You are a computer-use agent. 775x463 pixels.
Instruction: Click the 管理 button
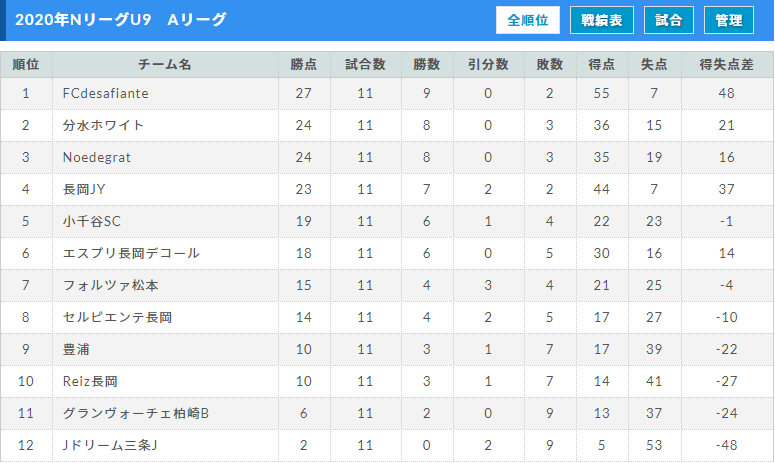729,20
